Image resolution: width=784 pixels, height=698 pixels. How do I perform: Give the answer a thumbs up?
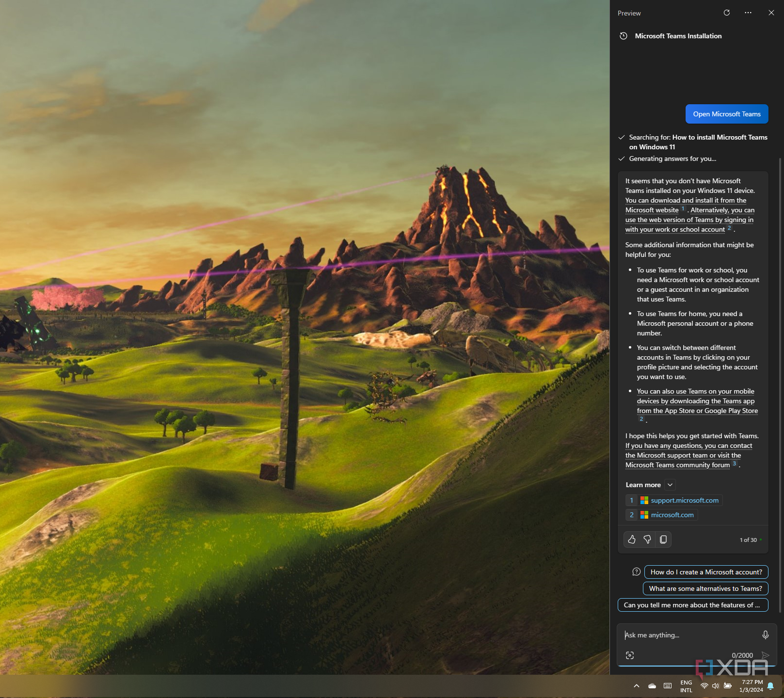pyautogui.click(x=632, y=539)
